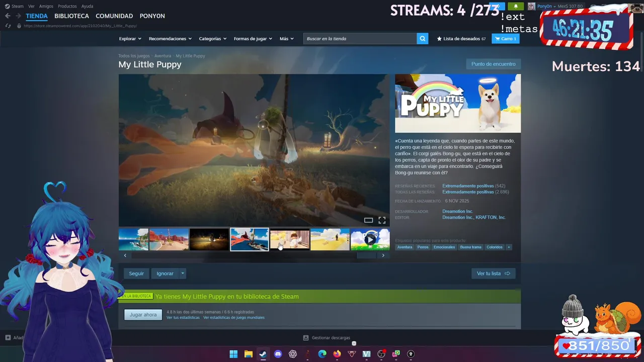
Task: Click the store search magnifier button
Action: tap(423, 39)
